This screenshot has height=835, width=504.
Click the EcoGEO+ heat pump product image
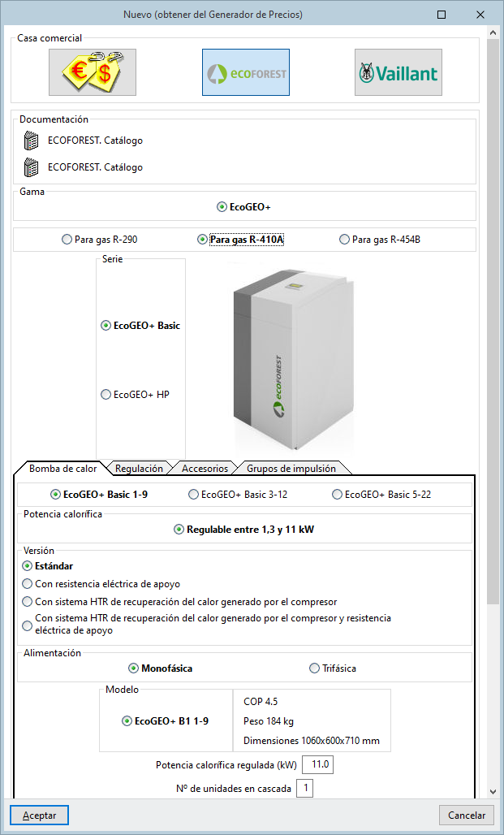[x=295, y=360]
